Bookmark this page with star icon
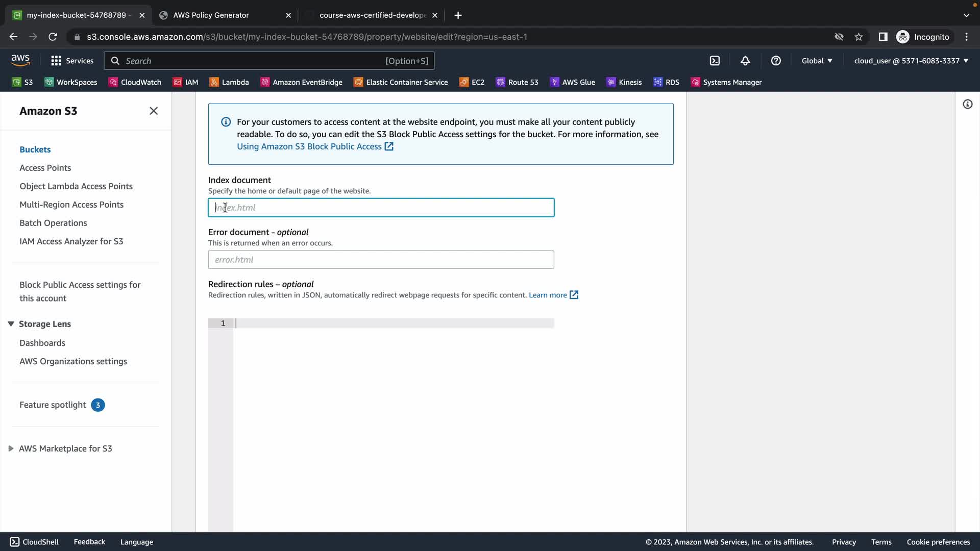This screenshot has height=551, width=980. click(x=859, y=37)
